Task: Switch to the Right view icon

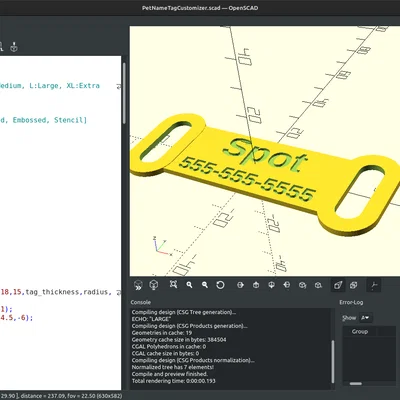Action: pyautogui.click(x=240, y=285)
